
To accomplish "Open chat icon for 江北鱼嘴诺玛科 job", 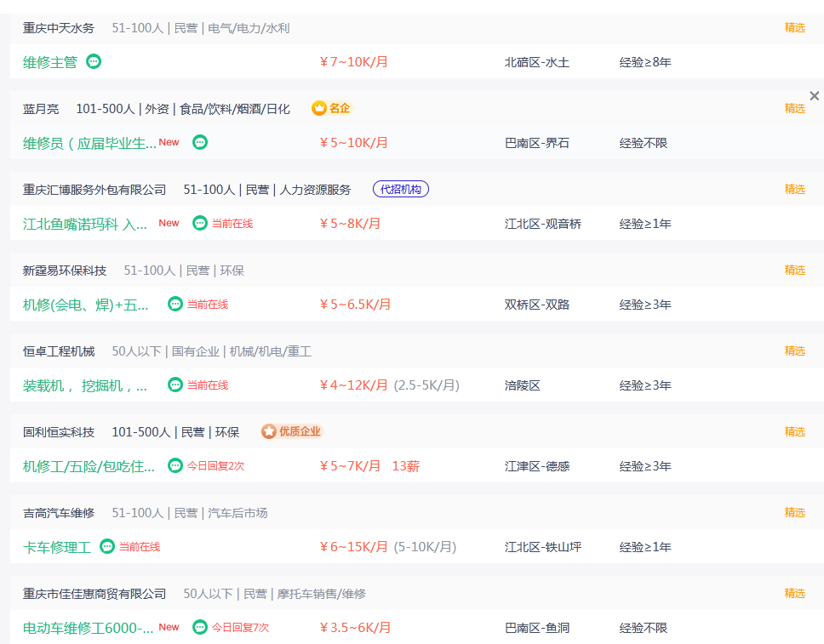I will (200, 223).
